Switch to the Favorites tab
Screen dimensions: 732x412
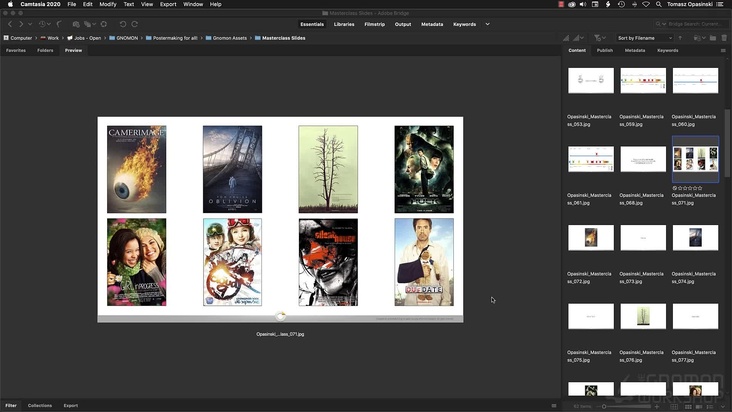click(16, 50)
